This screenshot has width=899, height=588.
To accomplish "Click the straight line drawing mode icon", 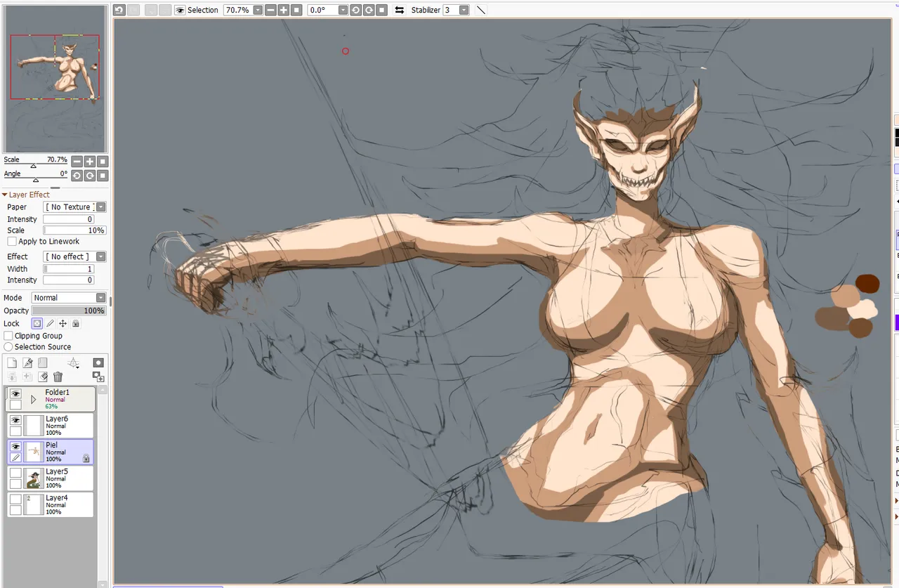I will pyautogui.click(x=481, y=10).
